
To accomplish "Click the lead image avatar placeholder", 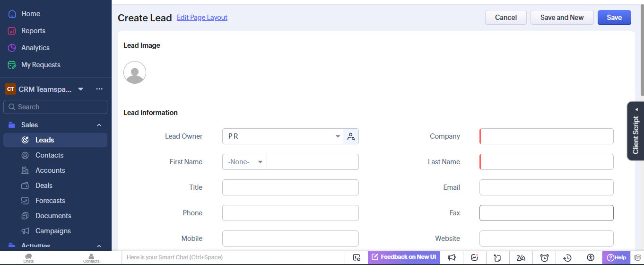I will [x=135, y=72].
